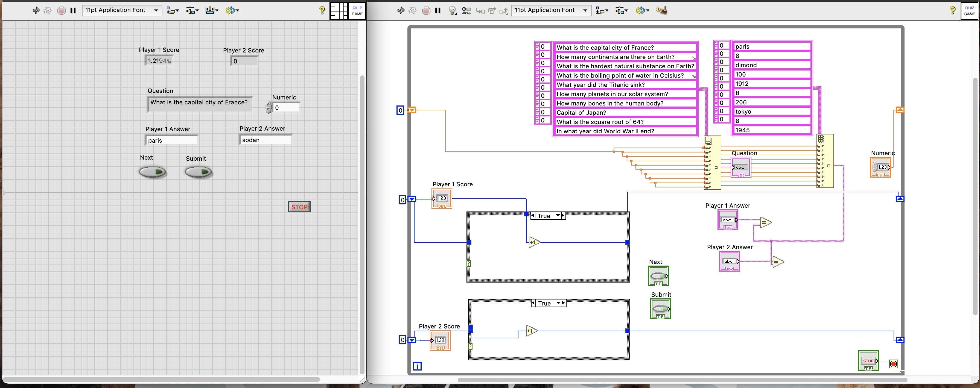Open context help with the question mark icon
The width and height of the screenshot is (980, 388).
coord(322,10)
